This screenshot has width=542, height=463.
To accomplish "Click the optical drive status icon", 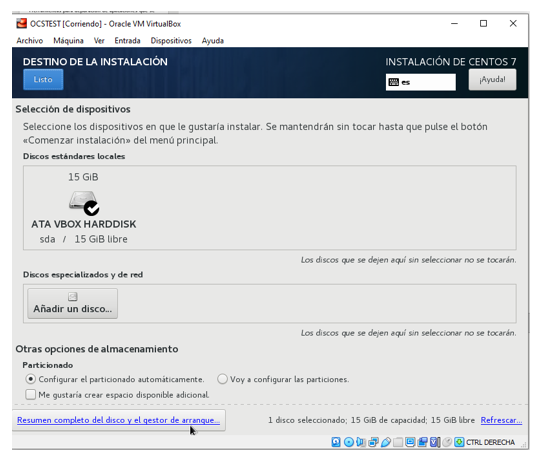I will (x=349, y=442).
